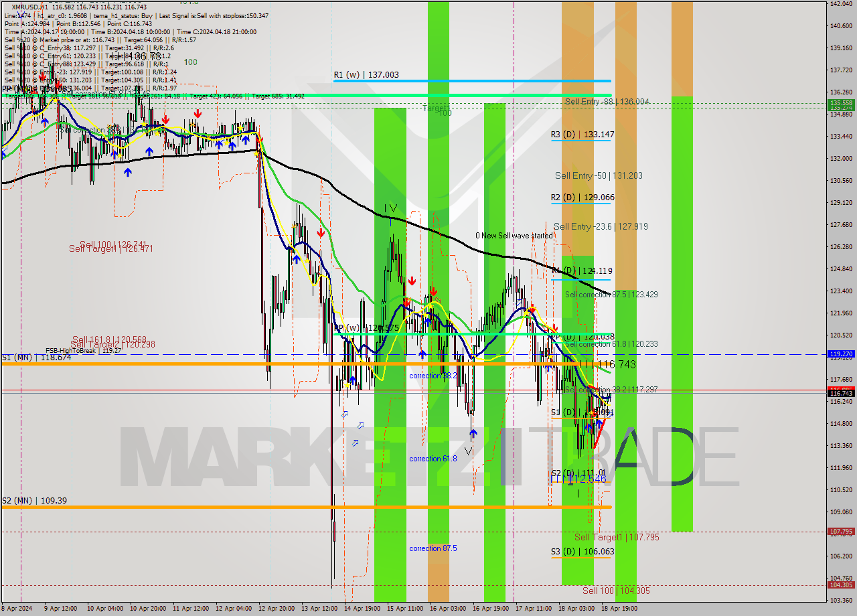
Task: Select the 'S3 (D) | 106.063' pivot label
Action: [582, 552]
